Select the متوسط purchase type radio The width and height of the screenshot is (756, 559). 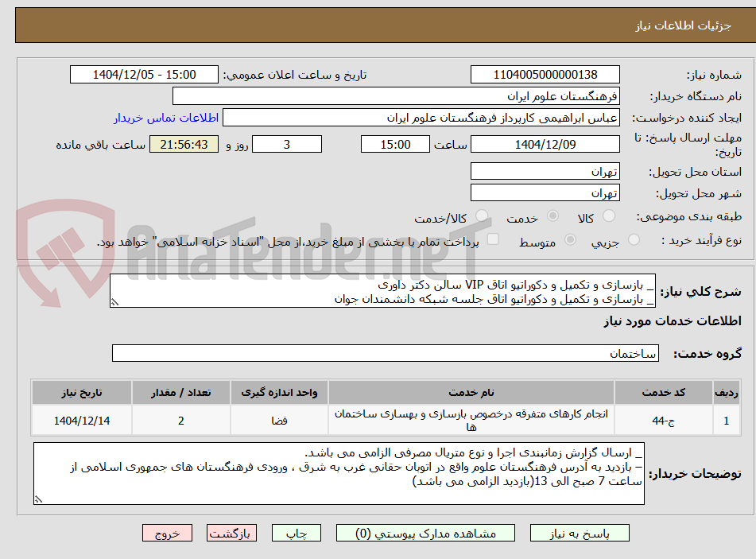click(x=570, y=239)
